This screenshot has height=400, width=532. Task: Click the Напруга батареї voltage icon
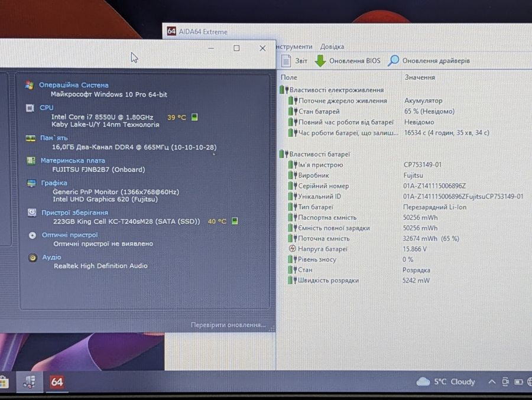click(292, 249)
